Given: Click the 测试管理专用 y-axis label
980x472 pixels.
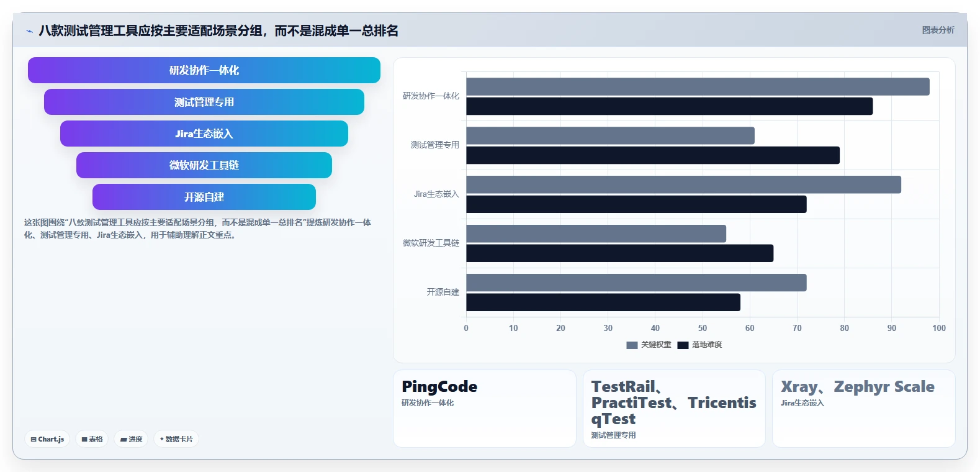Looking at the screenshot, I should click(x=434, y=145).
